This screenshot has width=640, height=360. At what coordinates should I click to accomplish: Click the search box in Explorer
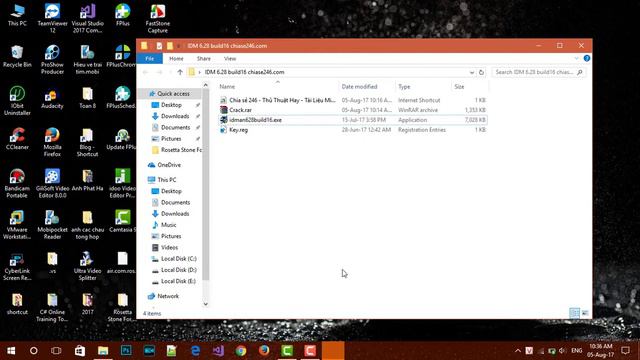click(x=539, y=72)
